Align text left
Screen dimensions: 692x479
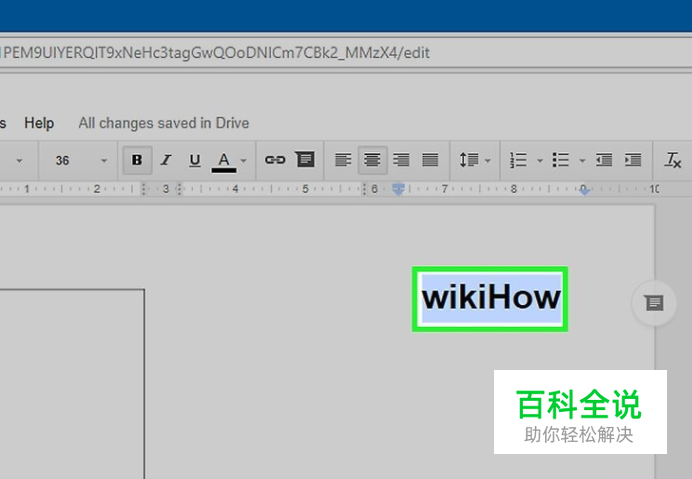(343, 160)
